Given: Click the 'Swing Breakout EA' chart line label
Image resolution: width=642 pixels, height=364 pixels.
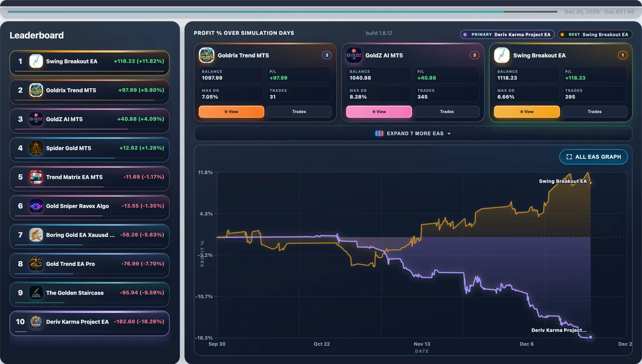Looking at the screenshot, I should pos(563,181).
